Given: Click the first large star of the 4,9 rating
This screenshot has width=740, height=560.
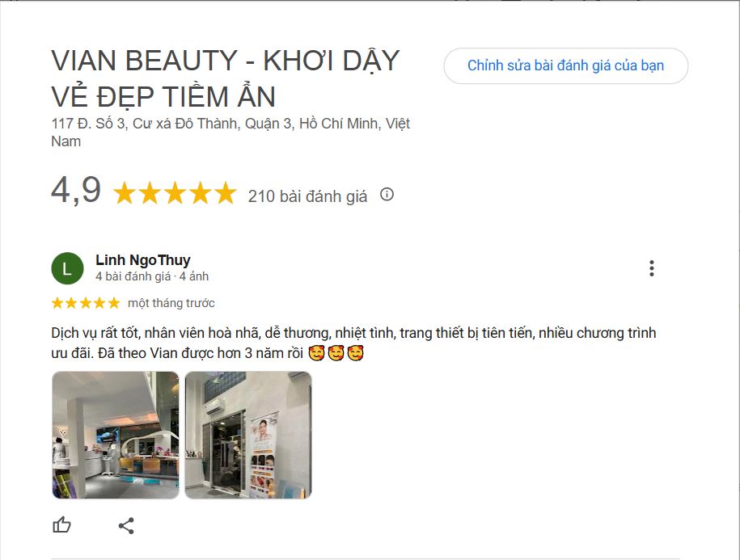Looking at the screenshot, I should [125, 194].
